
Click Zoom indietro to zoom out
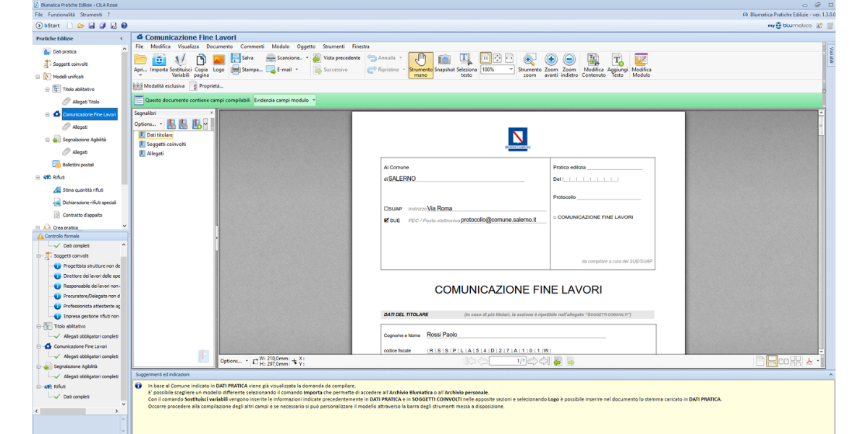(569, 63)
